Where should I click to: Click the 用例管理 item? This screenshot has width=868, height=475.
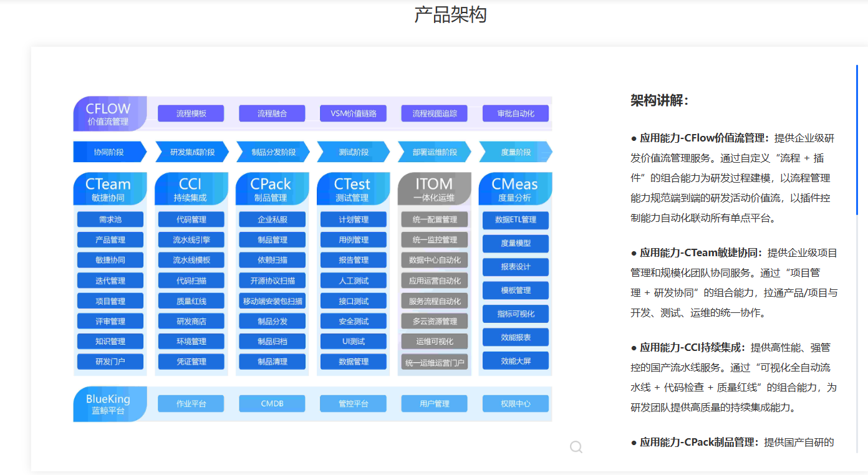pos(354,240)
